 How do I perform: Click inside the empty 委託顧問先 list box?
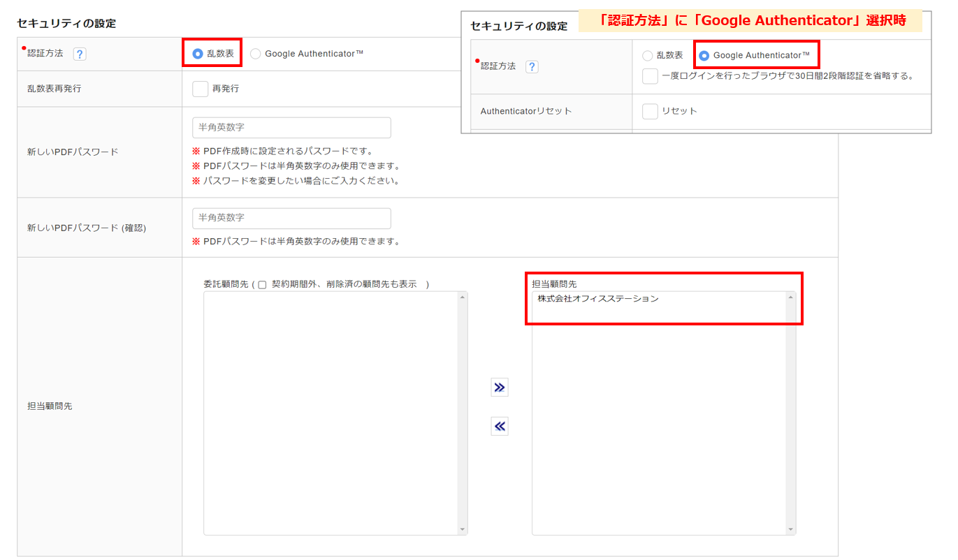coord(331,412)
